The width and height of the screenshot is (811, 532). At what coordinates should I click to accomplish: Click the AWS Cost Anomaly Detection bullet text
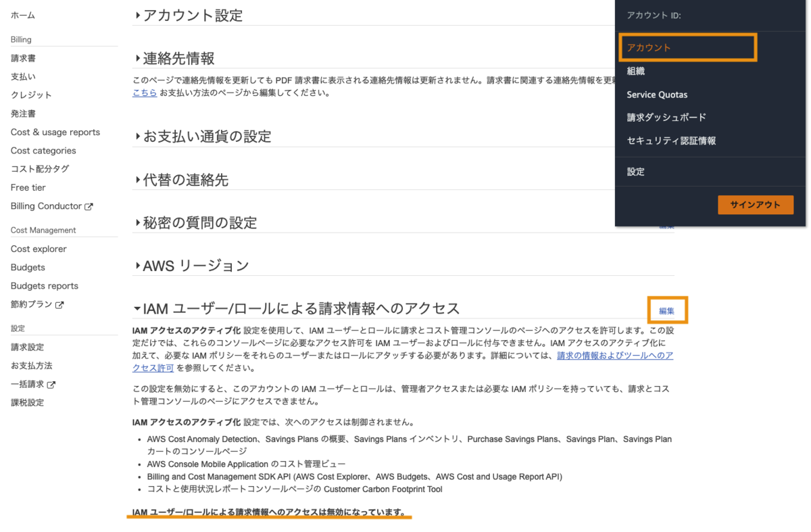[x=410, y=445]
